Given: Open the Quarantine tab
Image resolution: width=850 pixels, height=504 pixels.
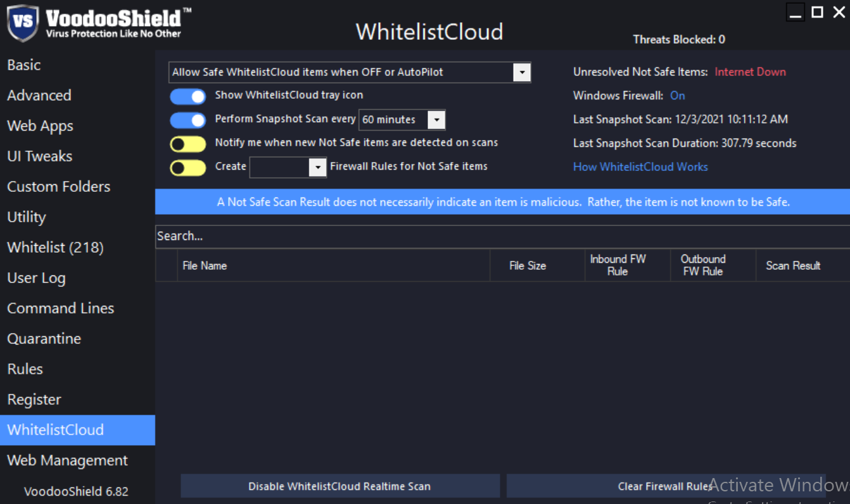Looking at the screenshot, I should click(x=77, y=339).
